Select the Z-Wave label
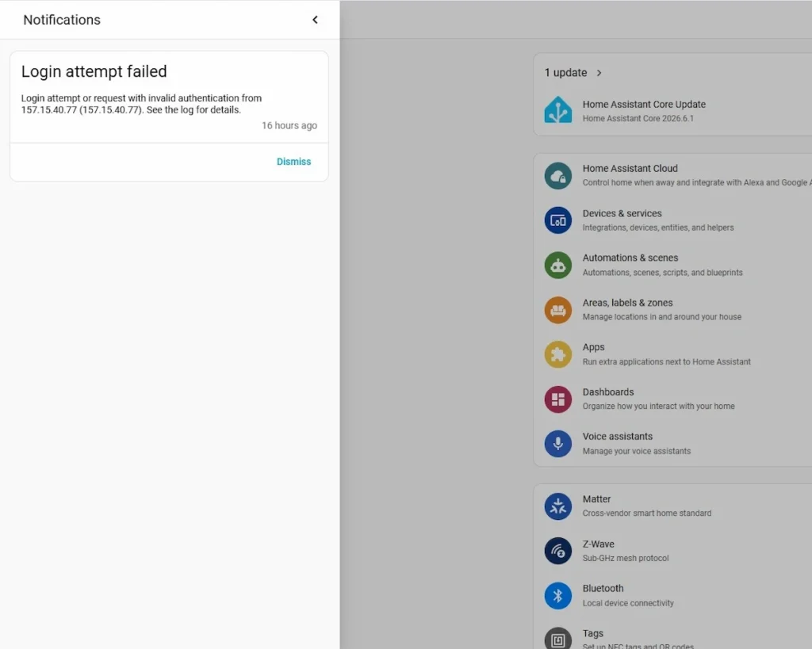This screenshot has width=812, height=649. pos(598,544)
